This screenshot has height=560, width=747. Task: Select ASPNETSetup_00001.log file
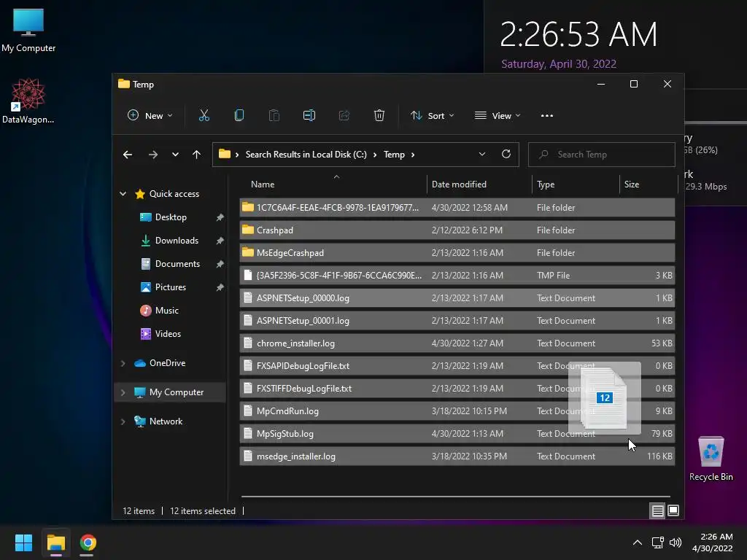[x=457, y=321]
